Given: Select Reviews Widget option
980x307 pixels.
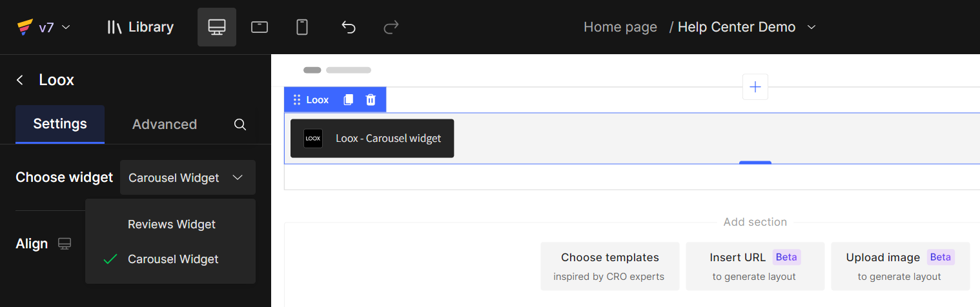Looking at the screenshot, I should 170,224.
